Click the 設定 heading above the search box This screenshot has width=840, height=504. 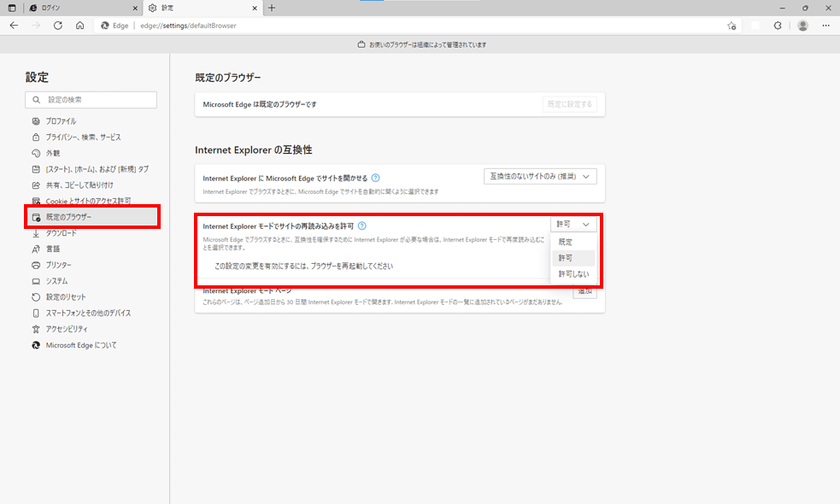(x=37, y=77)
